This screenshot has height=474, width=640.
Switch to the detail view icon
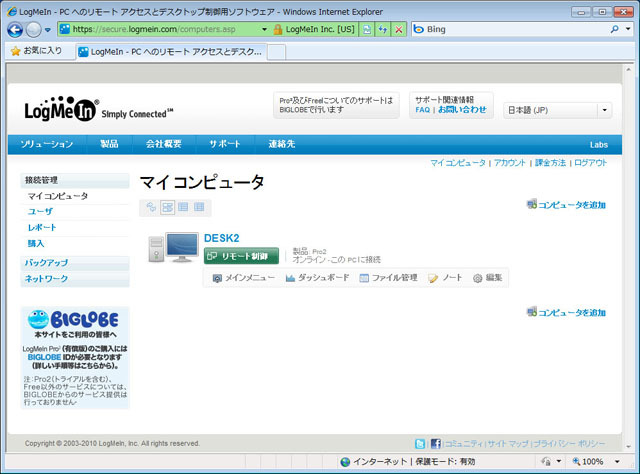199,207
